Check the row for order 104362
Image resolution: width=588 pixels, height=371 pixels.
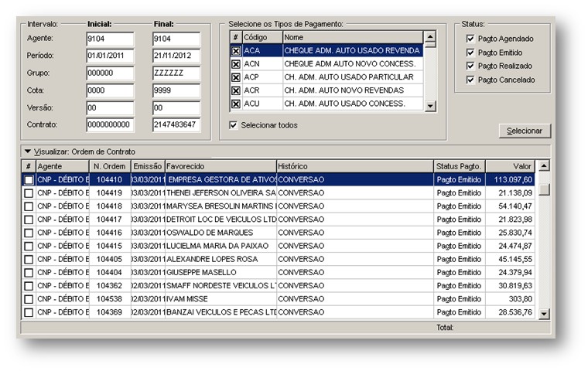(29, 286)
